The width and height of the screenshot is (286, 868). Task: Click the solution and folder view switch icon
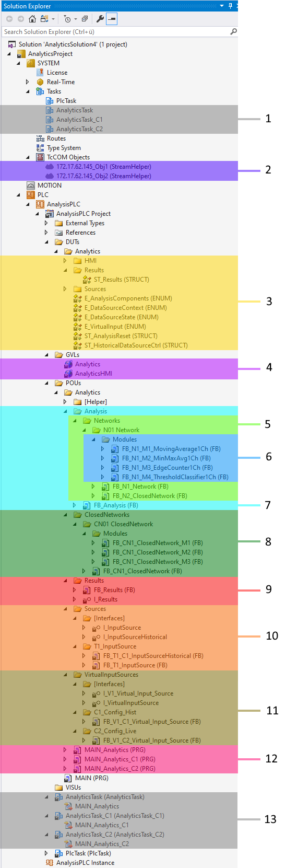coord(44,19)
